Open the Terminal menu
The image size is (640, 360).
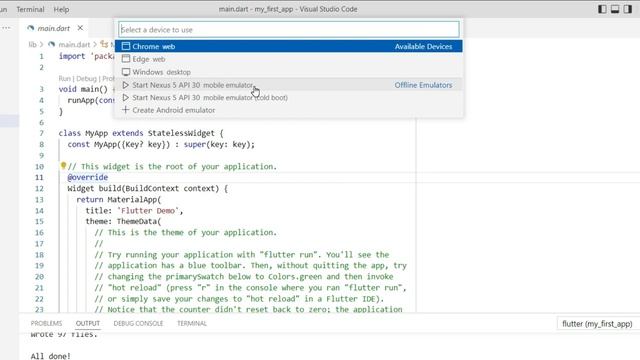(30, 9)
